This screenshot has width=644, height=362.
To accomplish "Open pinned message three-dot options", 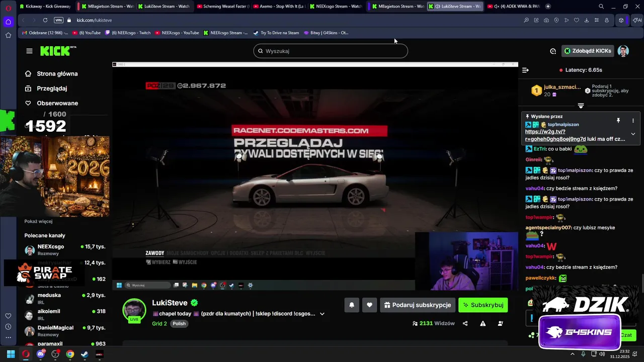I will (x=633, y=121).
